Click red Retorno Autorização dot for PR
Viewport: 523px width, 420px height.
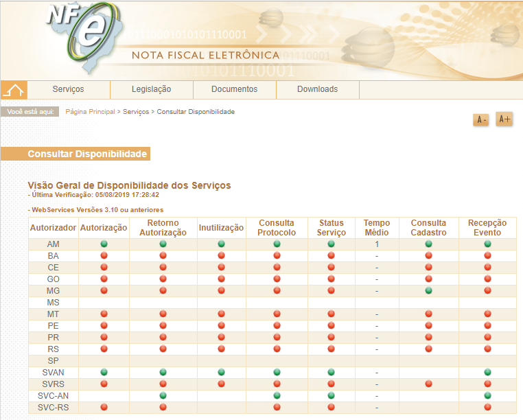click(163, 337)
